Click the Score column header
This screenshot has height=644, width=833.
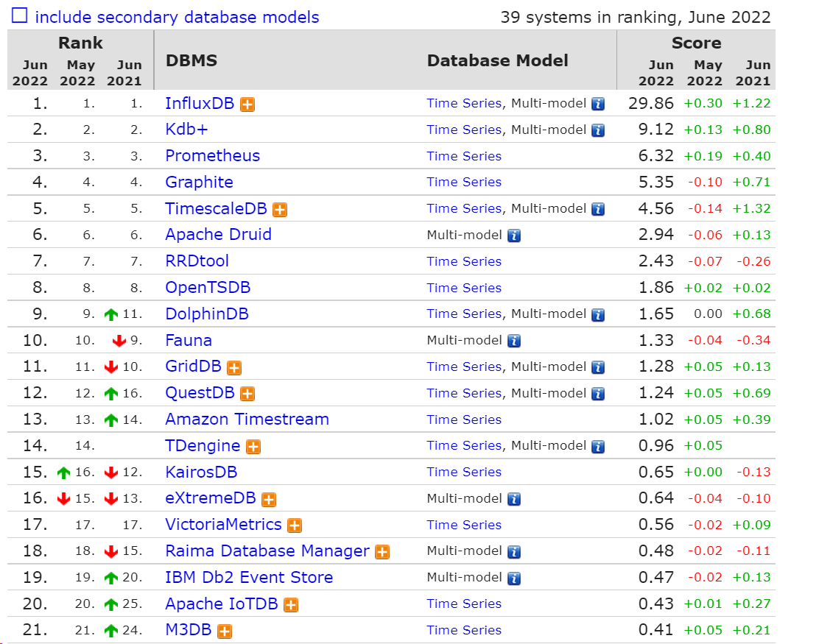[x=697, y=43]
